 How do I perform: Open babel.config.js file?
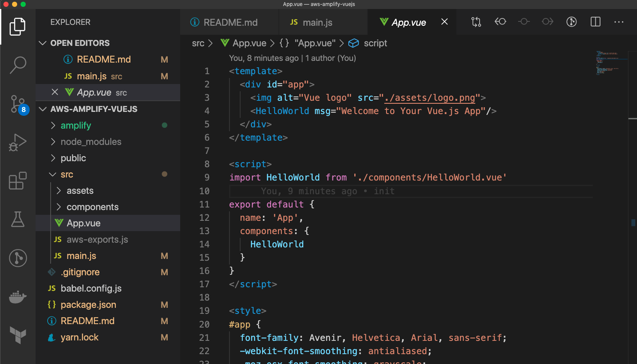[x=108, y=289]
